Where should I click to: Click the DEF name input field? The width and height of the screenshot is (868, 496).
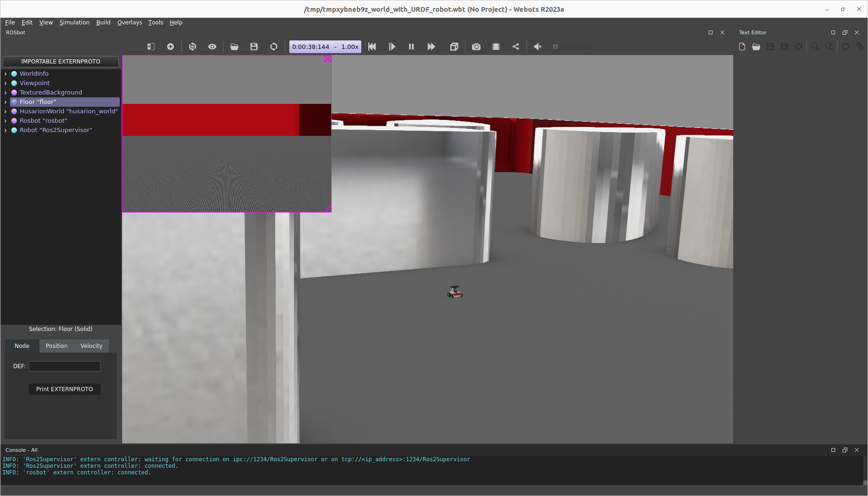[x=64, y=366]
